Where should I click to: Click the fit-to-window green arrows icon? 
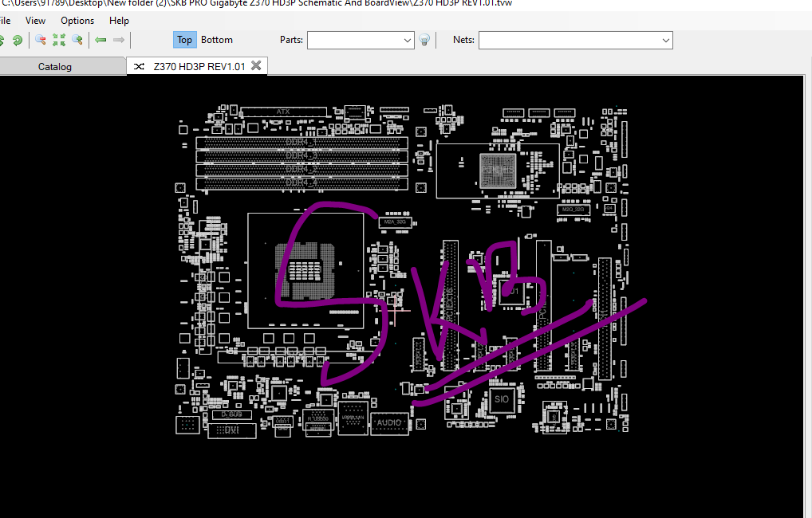(59, 40)
